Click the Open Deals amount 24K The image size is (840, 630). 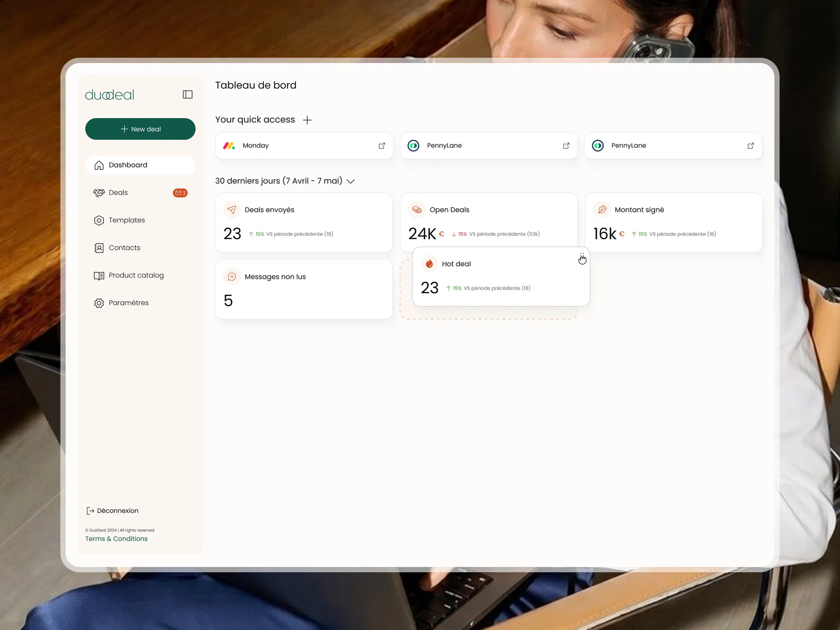pos(422,234)
